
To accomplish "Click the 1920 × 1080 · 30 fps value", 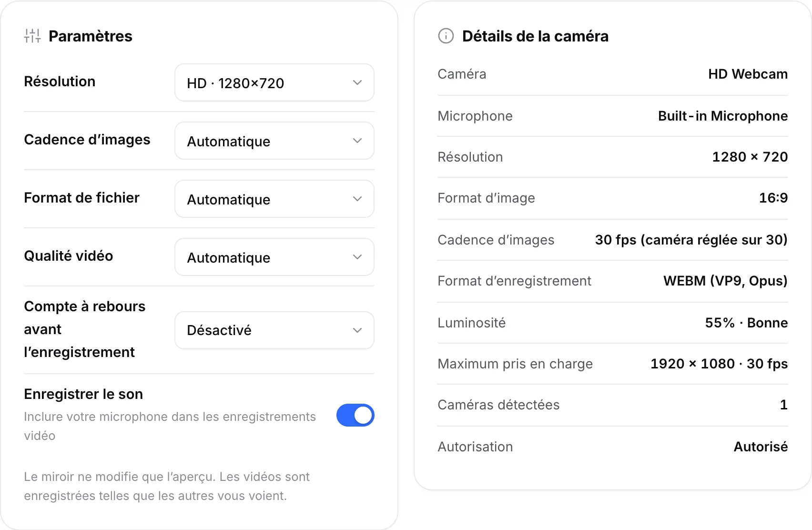I will tap(719, 364).
